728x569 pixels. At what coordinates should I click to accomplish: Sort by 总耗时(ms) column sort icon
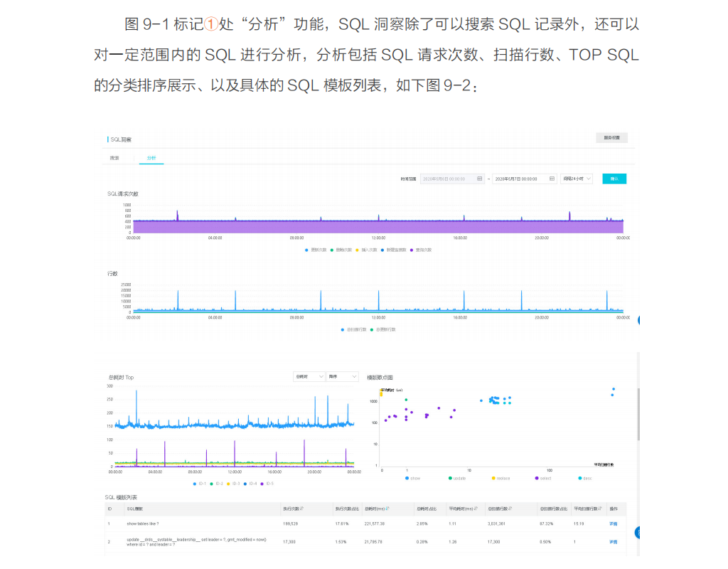click(x=387, y=509)
